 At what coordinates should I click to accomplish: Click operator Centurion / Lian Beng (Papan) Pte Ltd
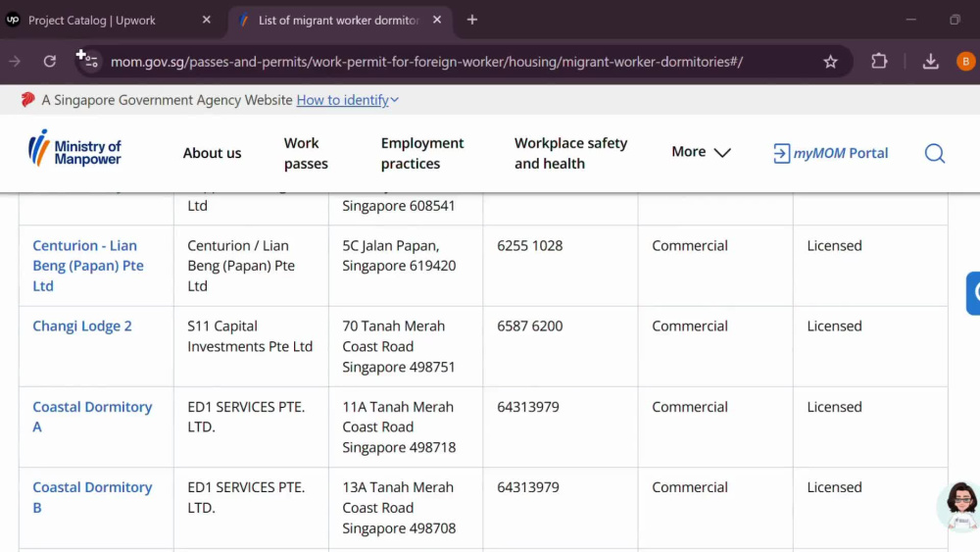click(241, 266)
